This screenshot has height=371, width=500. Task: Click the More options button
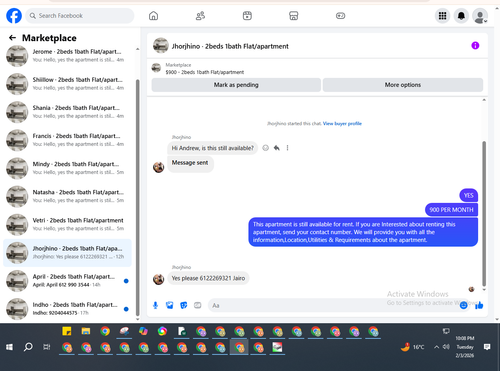[403, 85]
